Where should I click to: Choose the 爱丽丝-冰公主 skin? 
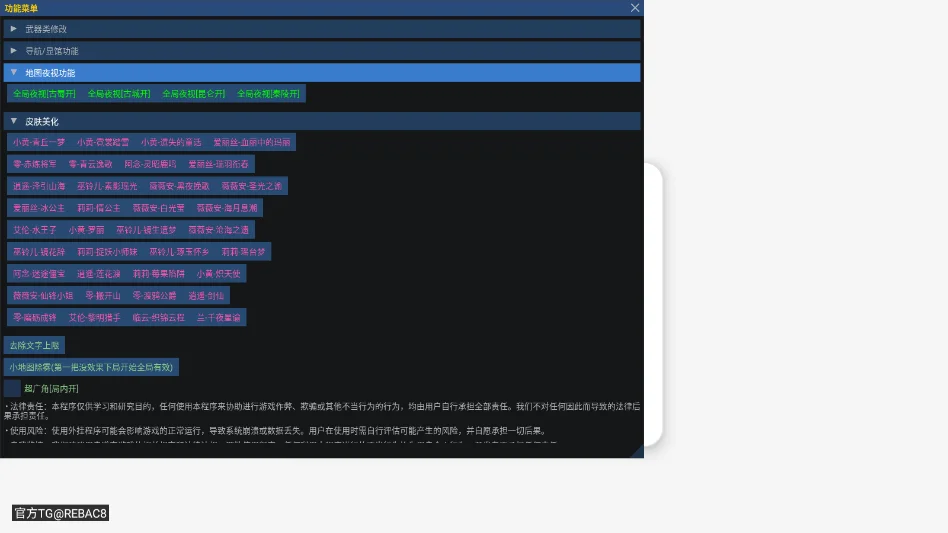[x=39, y=208]
